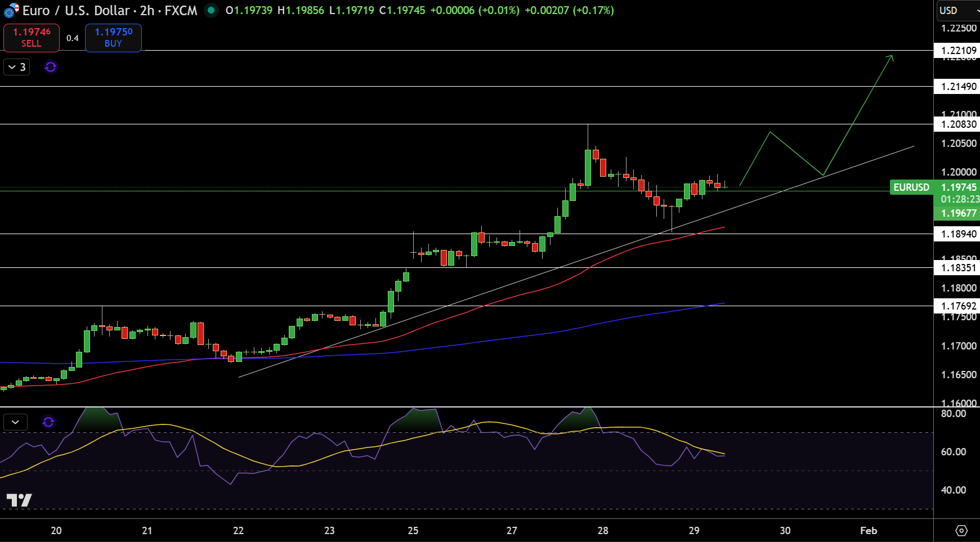Click the TradingView logo
980x542 pixels.
point(19,500)
